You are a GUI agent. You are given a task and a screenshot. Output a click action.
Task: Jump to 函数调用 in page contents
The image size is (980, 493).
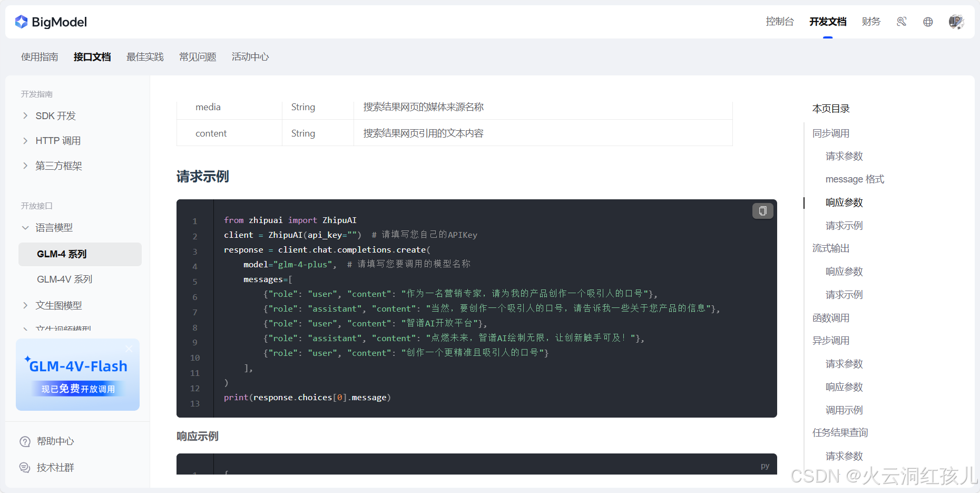tap(831, 318)
